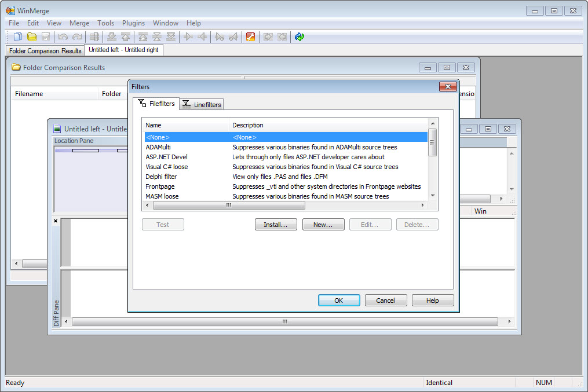Click the Copy to left icon

pyautogui.click(x=203, y=36)
